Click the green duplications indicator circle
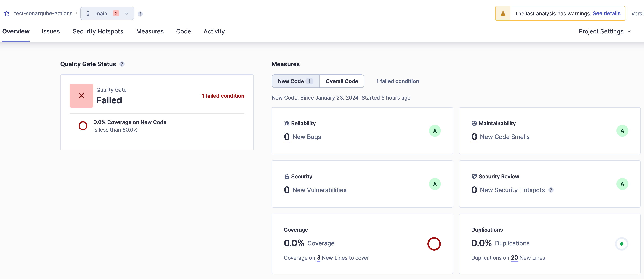Screen dimensions: 644x279 [x=621, y=244]
